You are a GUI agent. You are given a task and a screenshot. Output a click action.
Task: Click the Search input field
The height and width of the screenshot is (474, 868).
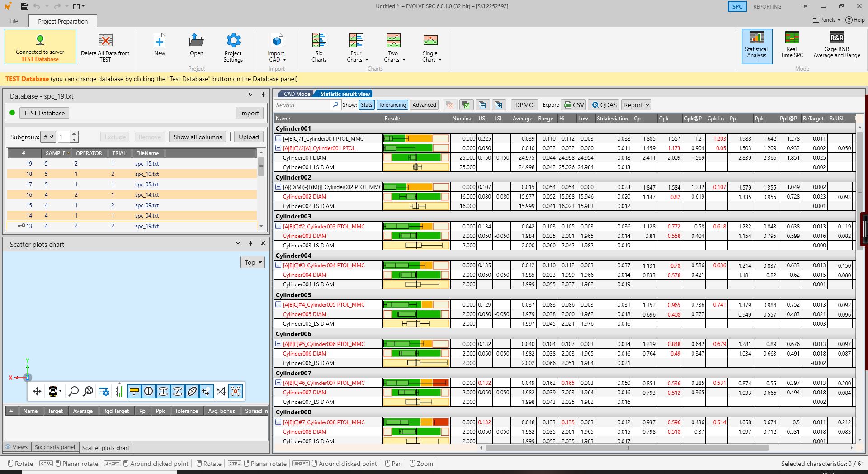[x=303, y=105]
